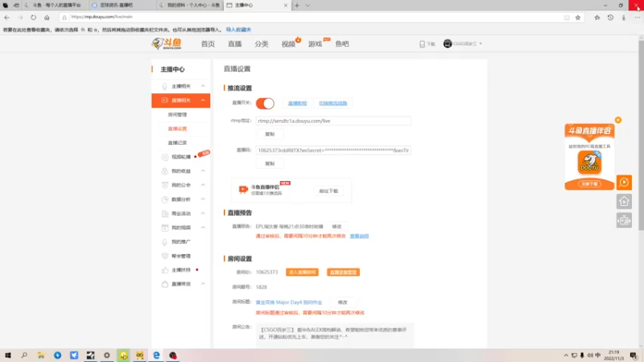This screenshot has width=644, height=362.
Task: Open the 视频 nav item
Action: tap(288, 44)
